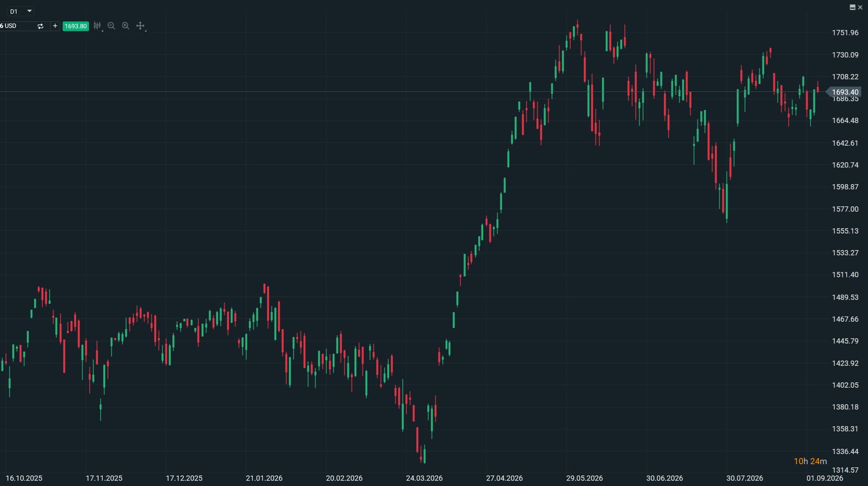Close the chart panel
Image resolution: width=868 pixels, height=486 pixels.
point(860,7)
